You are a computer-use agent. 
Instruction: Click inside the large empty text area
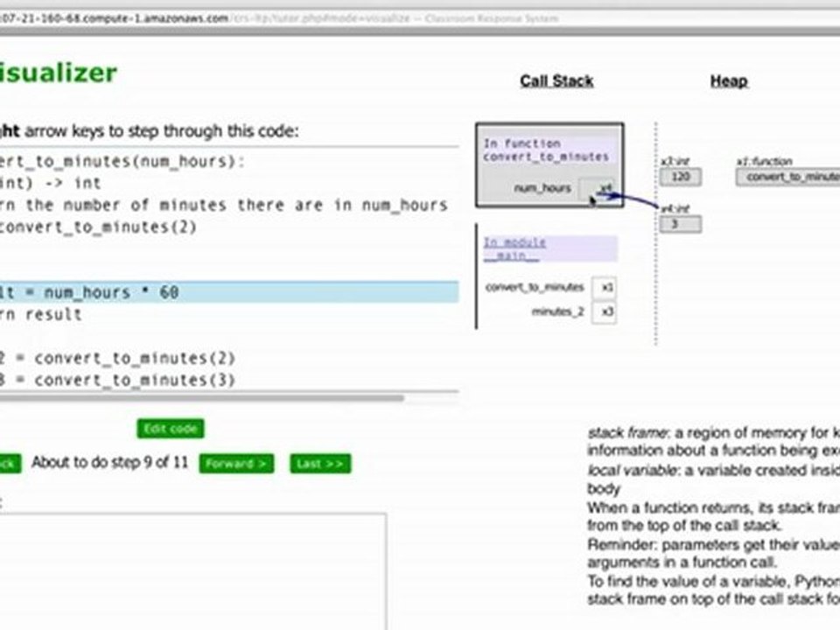192,571
